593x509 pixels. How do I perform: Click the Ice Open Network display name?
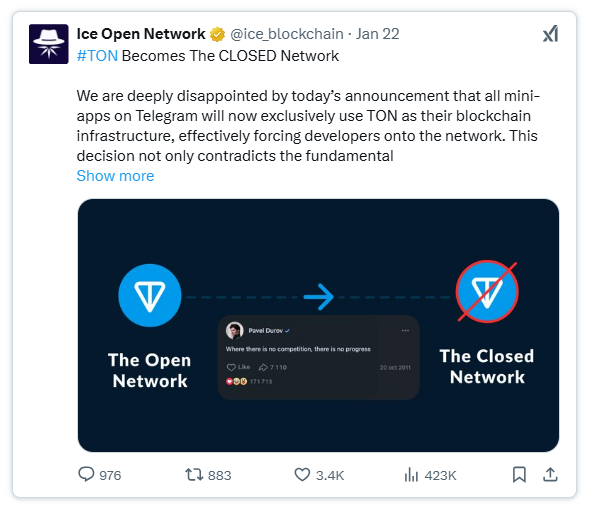pos(141,34)
